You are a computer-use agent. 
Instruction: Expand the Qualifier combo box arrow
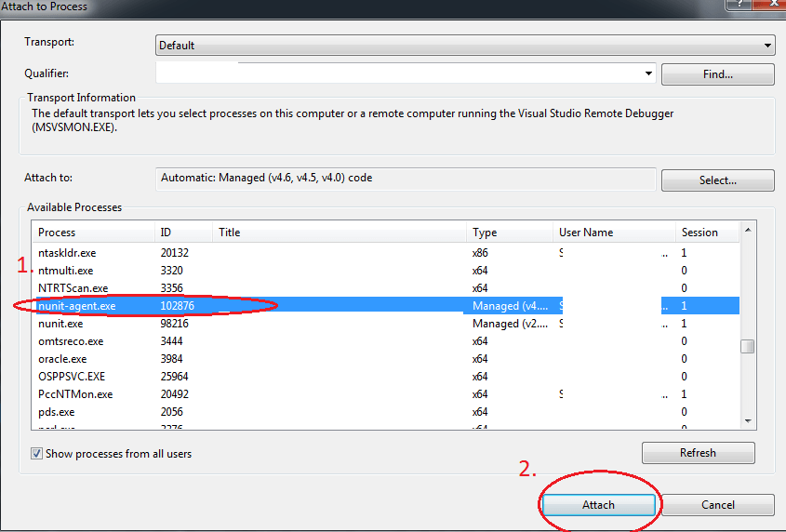[648, 73]
